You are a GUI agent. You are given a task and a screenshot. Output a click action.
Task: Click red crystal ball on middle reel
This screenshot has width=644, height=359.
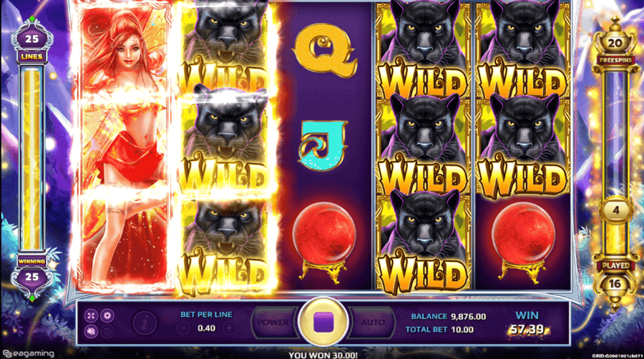tap(324, 241)
